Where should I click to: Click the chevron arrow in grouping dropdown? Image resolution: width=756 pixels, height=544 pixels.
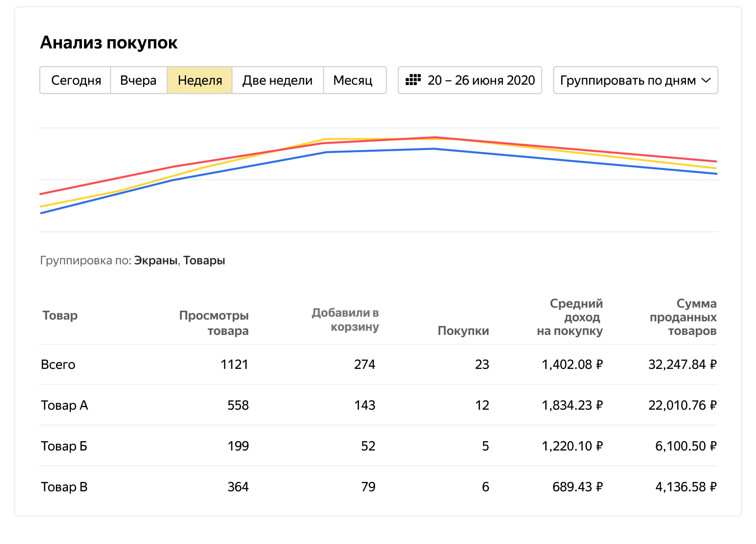coord(705,80)
